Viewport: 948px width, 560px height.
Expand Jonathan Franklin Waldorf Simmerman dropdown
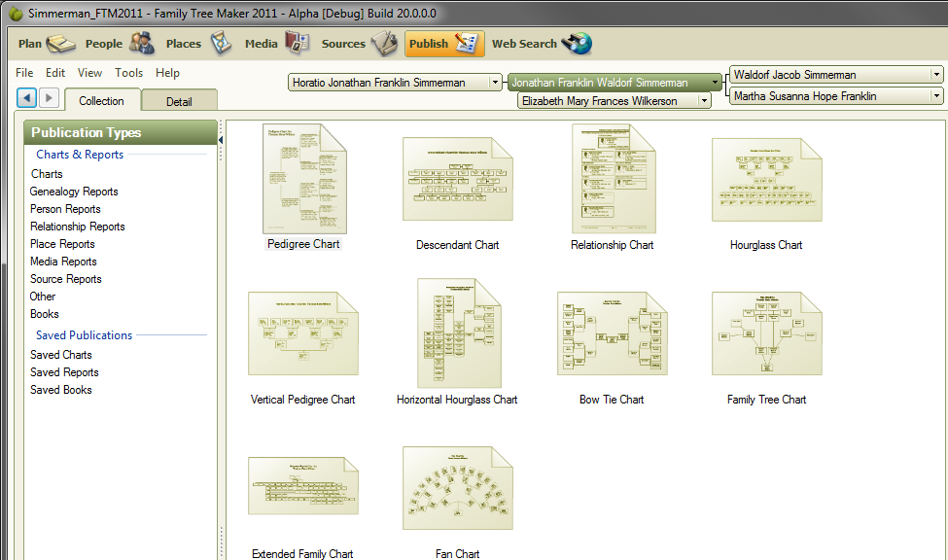point(715,83)
